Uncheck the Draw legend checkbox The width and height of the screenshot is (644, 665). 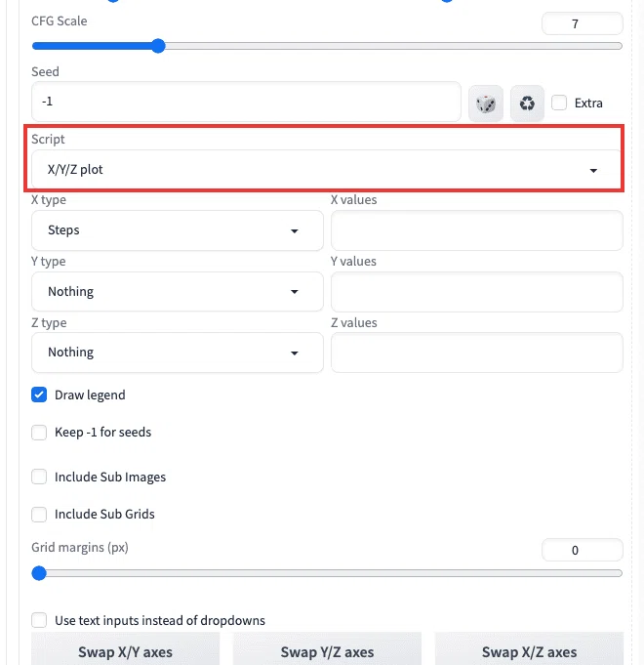39,395
